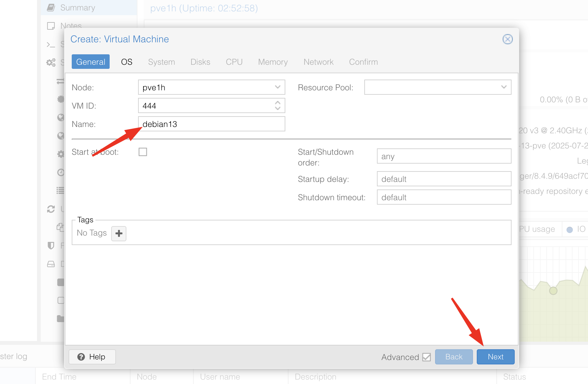The image size is (588, 384).
Task: Expand the Node dropdown showing pve1h
Action: click(x=277, y=87)
